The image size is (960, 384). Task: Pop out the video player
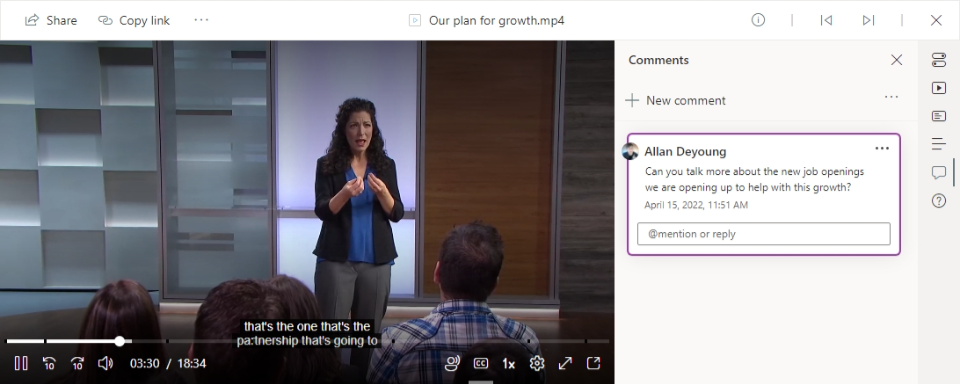593,363
